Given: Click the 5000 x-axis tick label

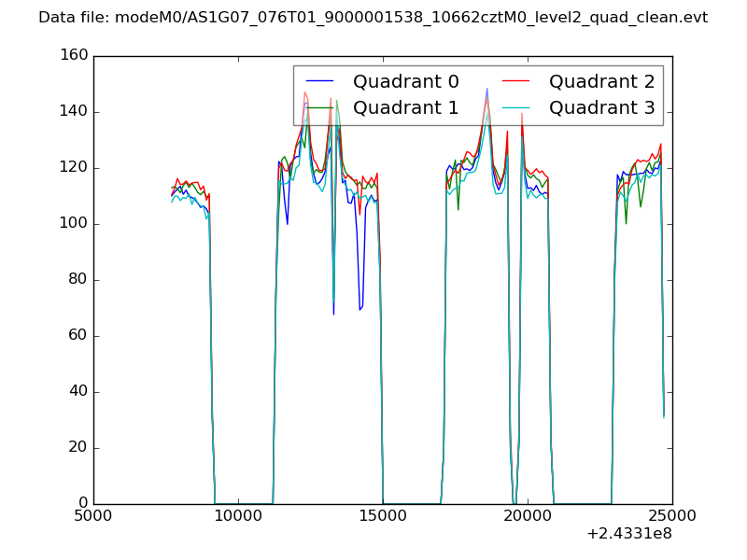Looking at the screenshot, I should coord(93,516).
